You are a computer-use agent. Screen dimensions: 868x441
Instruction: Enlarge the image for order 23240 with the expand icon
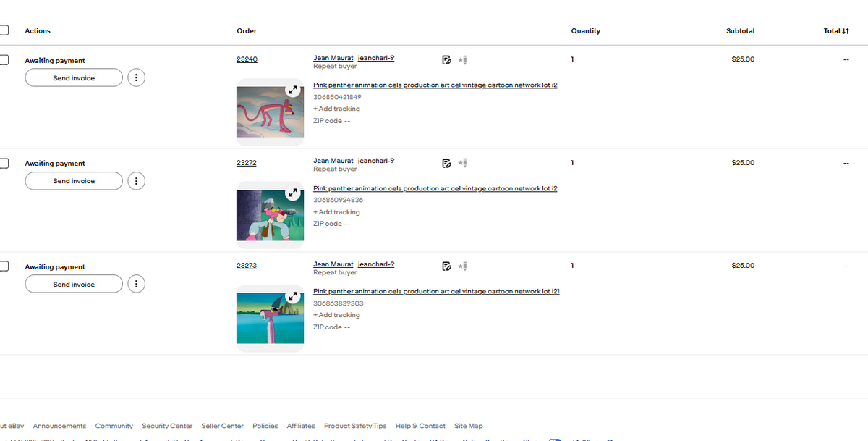pos(292,91)
